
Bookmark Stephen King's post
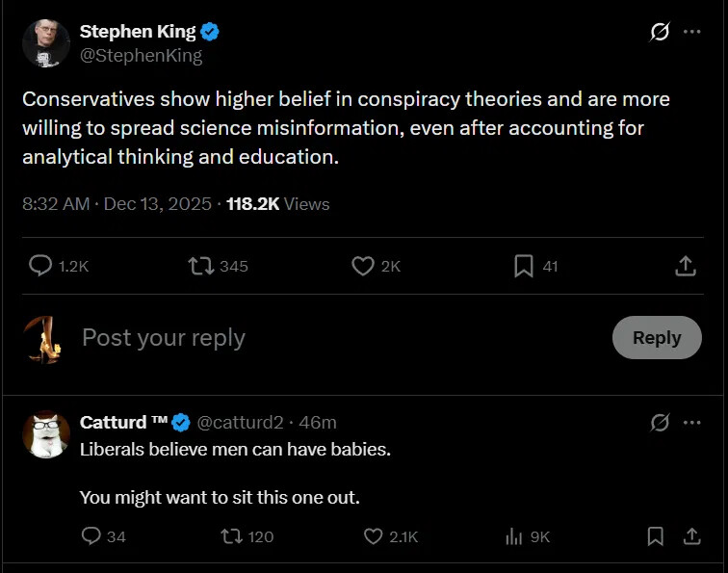point(524,266)
